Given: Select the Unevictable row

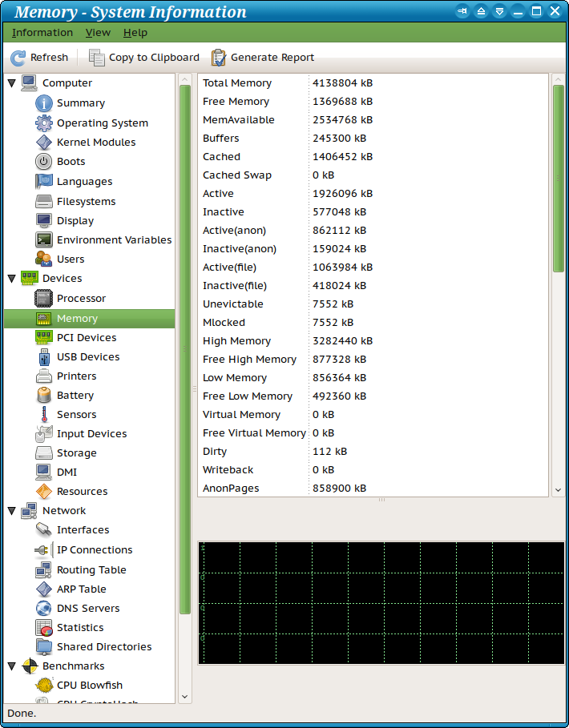Looking at the screenshot, I should [373, 304].
